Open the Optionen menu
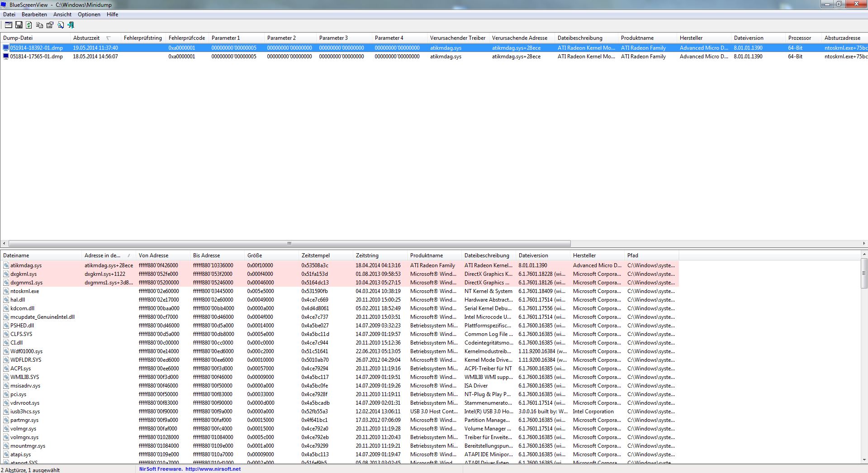The width and height of the screenshot is (868, 473). pyautogui.click(x=89, y=14)
